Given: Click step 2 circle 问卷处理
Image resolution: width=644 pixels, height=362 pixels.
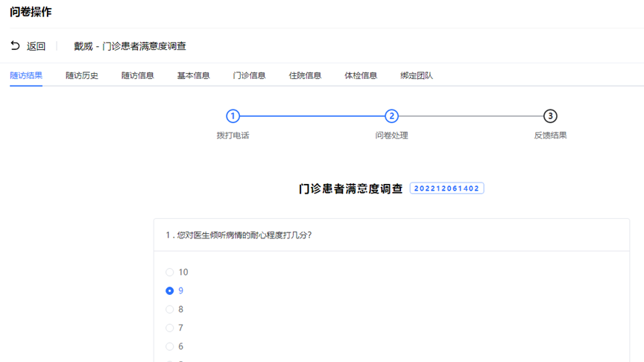Looking at the screenshot, I should 391,116.
